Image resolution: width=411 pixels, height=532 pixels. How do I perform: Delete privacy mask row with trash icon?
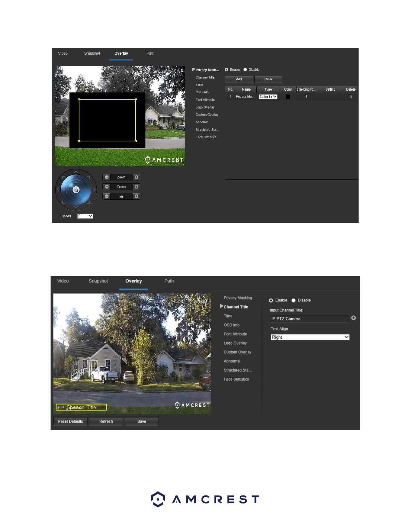pyautogui.click(x=351, y=97)
